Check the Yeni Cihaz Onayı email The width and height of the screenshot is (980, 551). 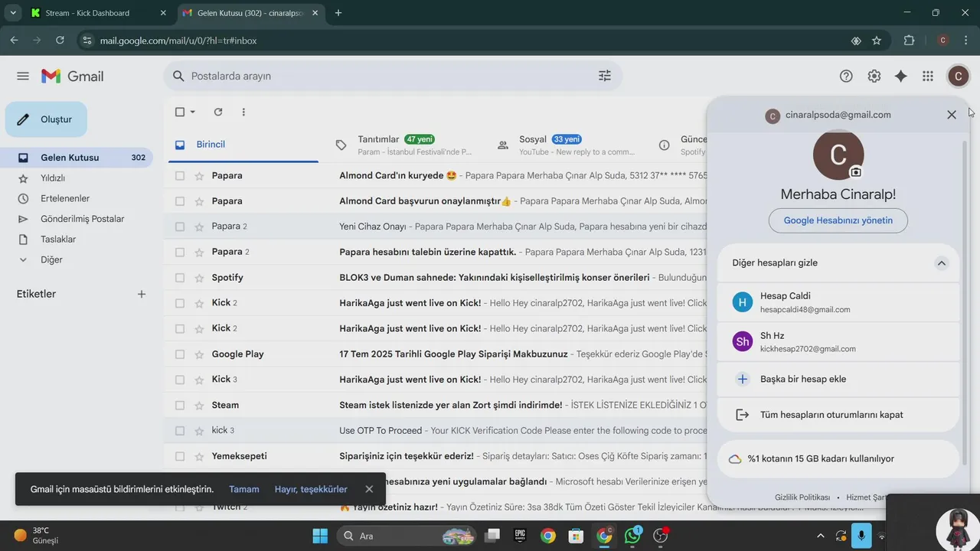click(180, 227)
